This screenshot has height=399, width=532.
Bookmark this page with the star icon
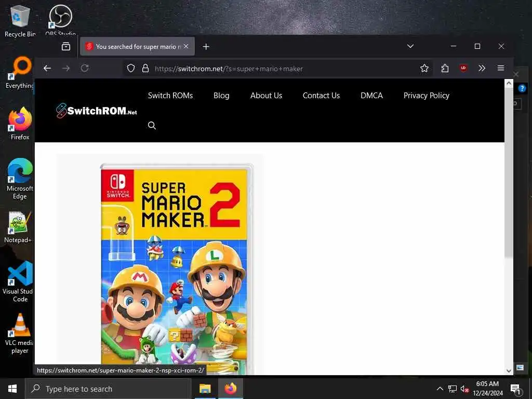click(424, 68)
